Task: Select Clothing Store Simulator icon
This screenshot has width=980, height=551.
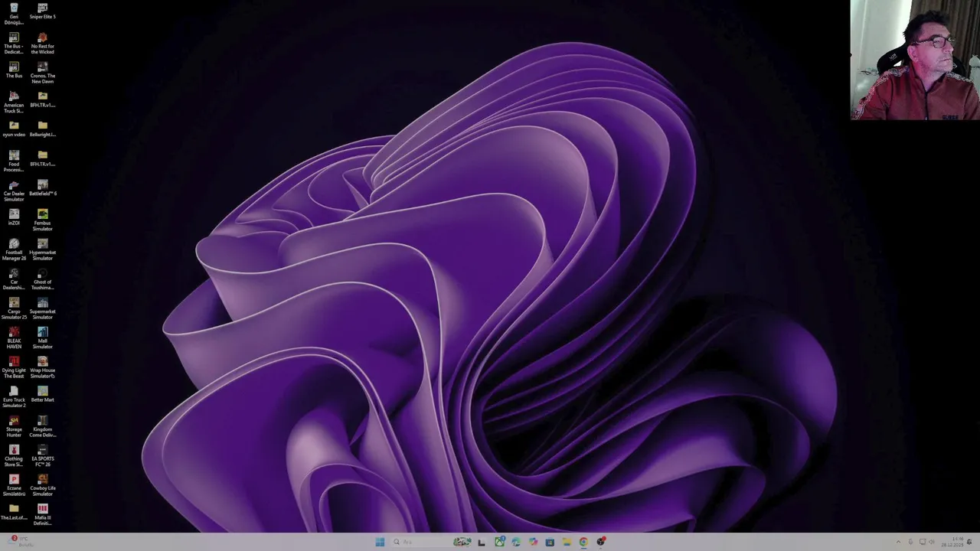Action: click(x=14, y=456)
